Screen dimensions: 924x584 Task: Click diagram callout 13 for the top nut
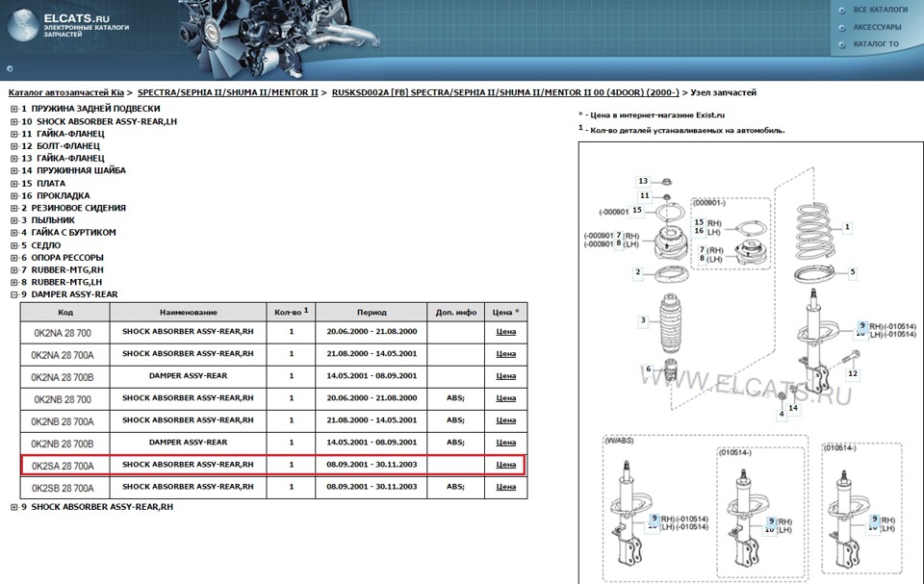click(x=643, y=181)
